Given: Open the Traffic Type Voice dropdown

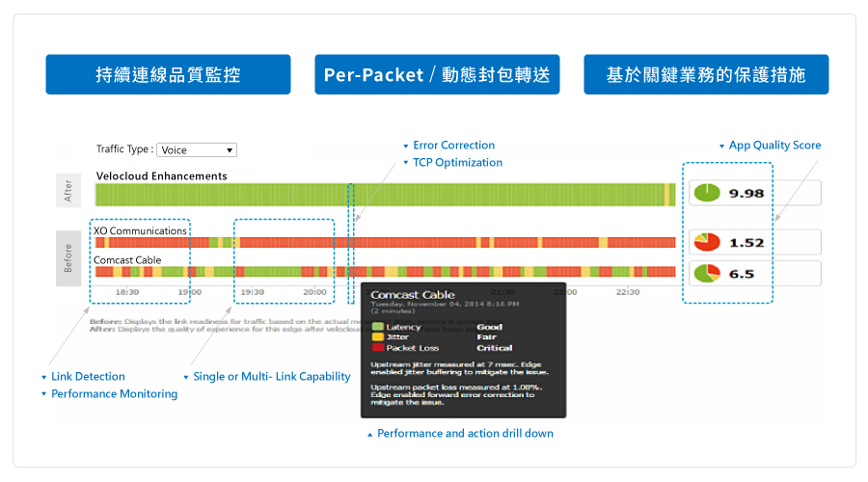Looking at the screenshot, I should pos(197,150).
